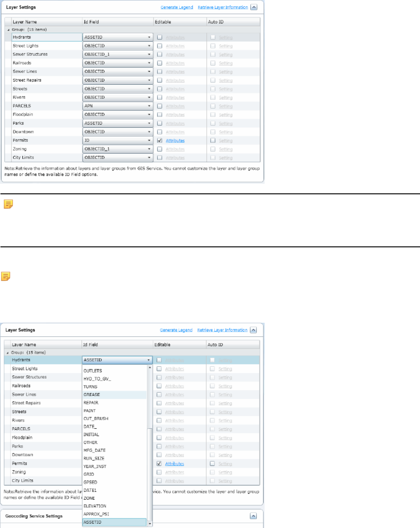This screenshot has height=528, width=420.
Task: Open Permits Attributes link in panel with closed dropdowns
Action: point(175,140)
